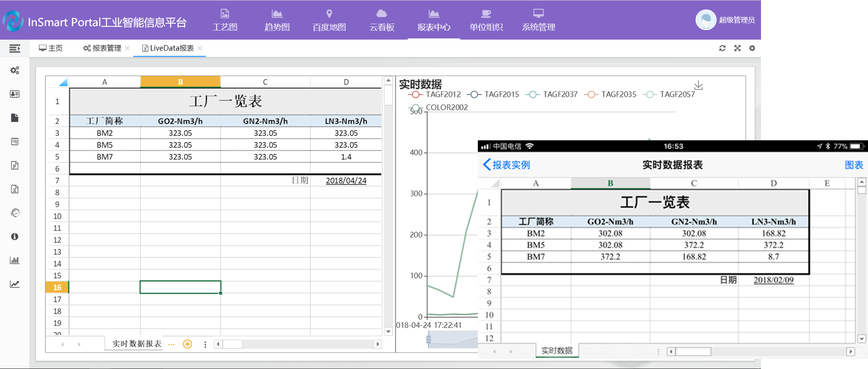Open 报表中心 in the top navigation
The width and height of the screenshot is (868, 369).
coord(434,20)
